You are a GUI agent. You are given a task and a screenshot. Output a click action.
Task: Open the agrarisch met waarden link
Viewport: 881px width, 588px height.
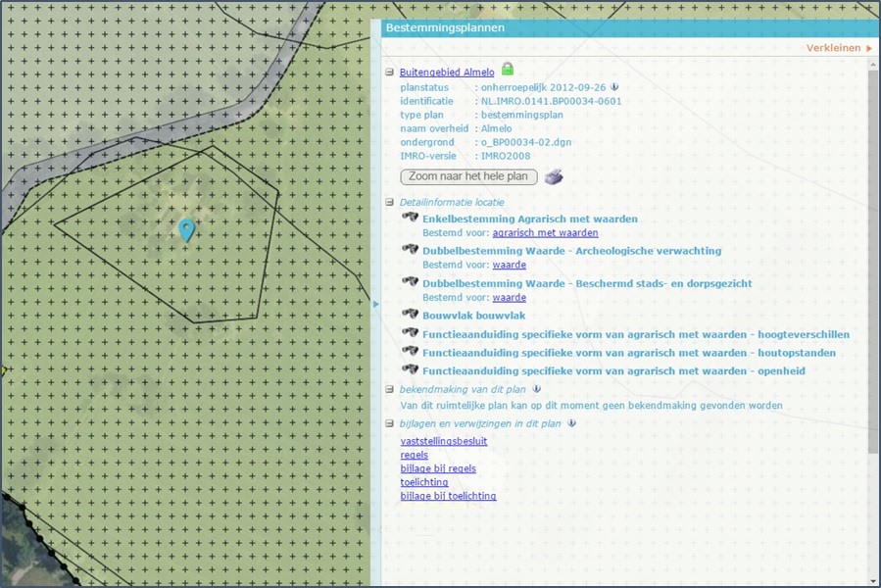(545, 232)
